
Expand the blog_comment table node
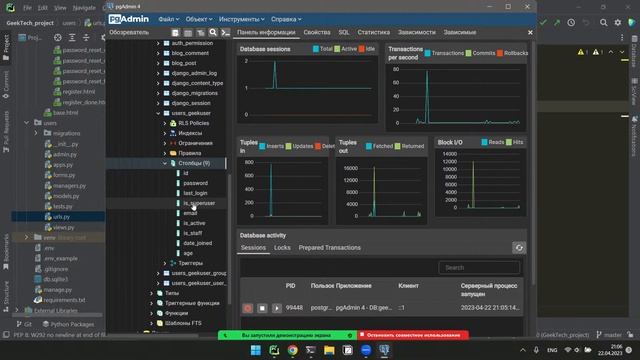[x=158, y=53]
